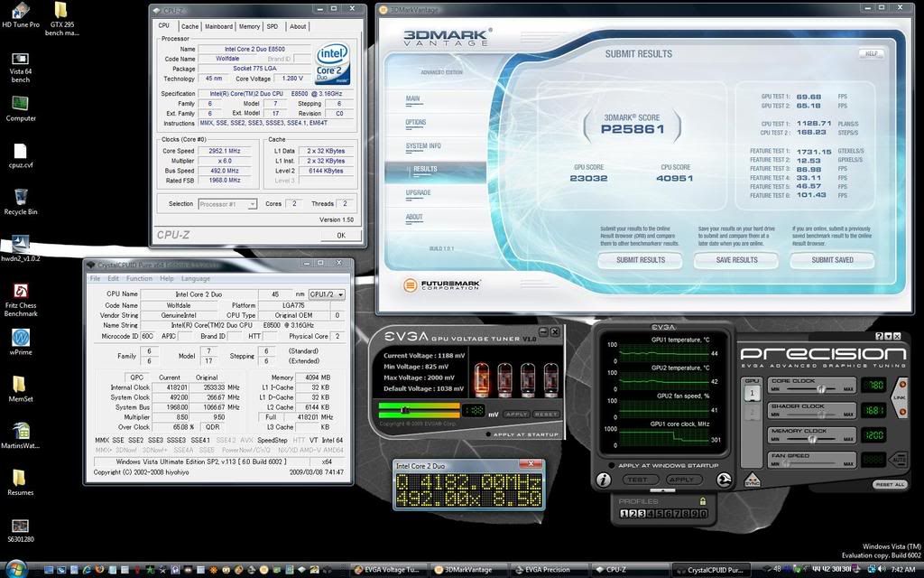Image resolution: width=924 pixels, height=578 pixels.
Task: Click the Windows Start orb
Action: [x=16, y=569]
